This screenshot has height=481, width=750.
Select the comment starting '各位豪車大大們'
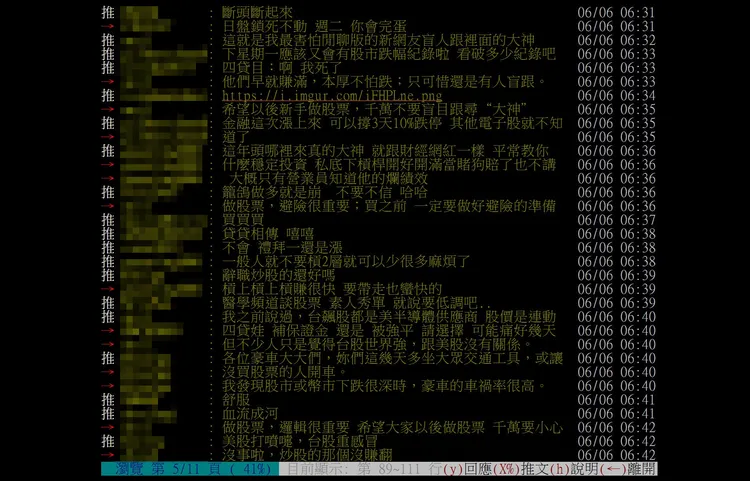pyautogui.click(x=392, y=359)
